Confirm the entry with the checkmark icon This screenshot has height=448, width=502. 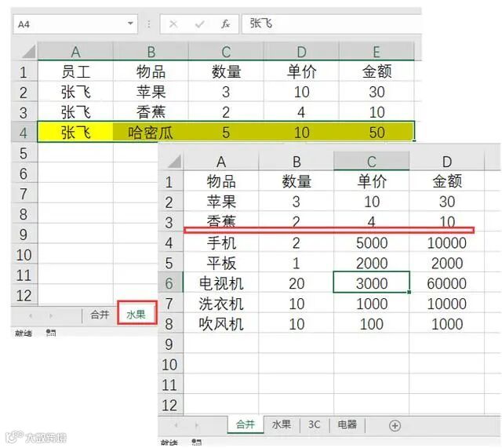(x=200, y=24)
